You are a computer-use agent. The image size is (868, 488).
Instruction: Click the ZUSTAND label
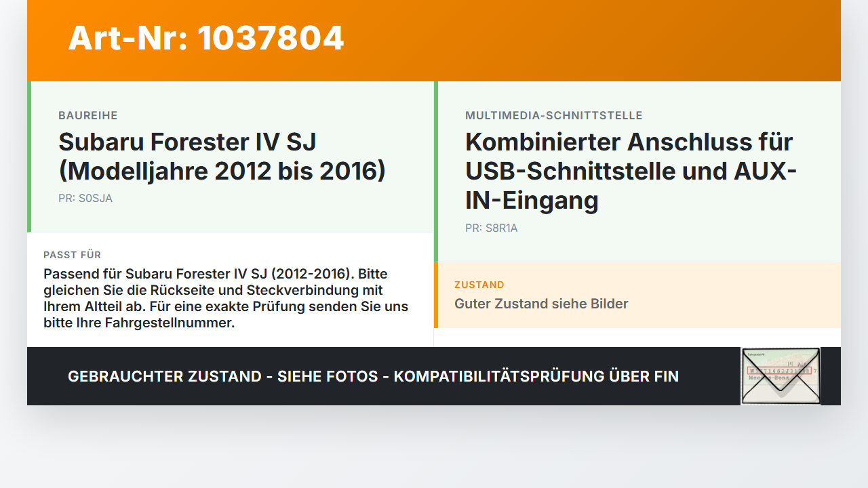[479, 285]
